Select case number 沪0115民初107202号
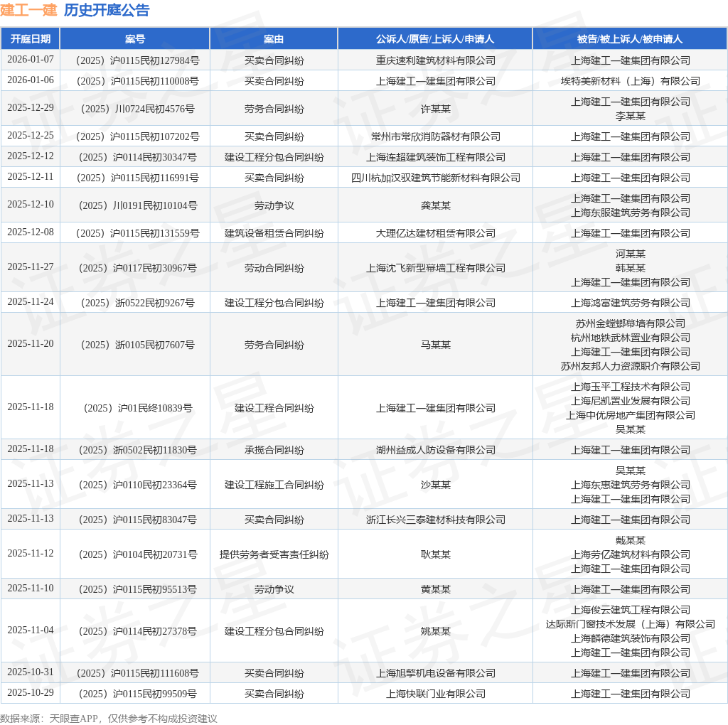Screen dimensions: 728x725 coord(137,137)
